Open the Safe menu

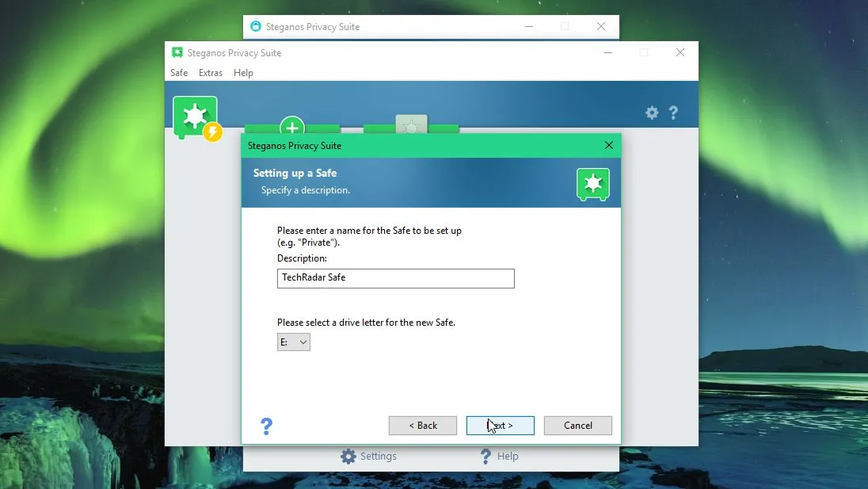[x=179, y=73]
